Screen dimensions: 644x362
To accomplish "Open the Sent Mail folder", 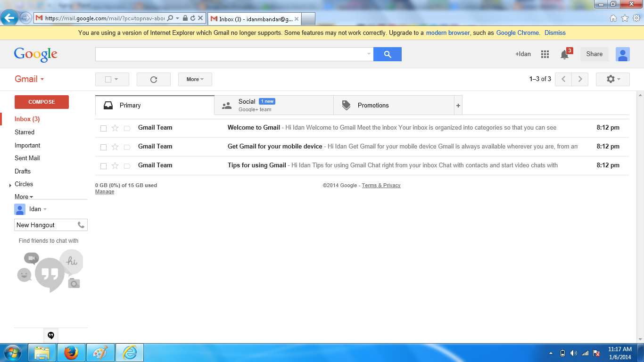I will 27,158.
